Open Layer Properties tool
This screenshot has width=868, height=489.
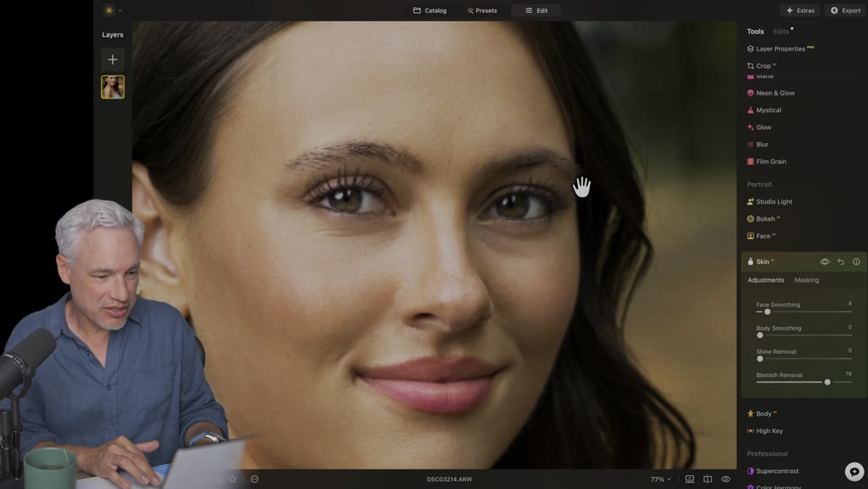pos(780,48)
